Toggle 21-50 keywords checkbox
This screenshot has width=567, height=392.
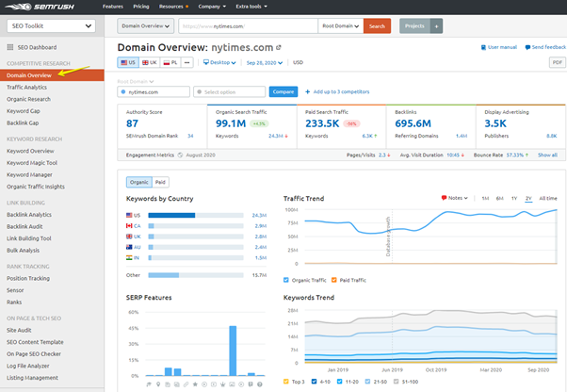coord(367,382)
